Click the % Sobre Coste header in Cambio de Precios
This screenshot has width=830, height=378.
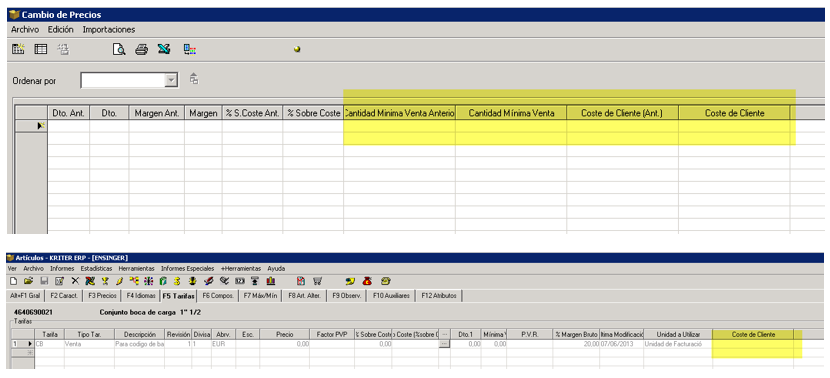point(313,113)
